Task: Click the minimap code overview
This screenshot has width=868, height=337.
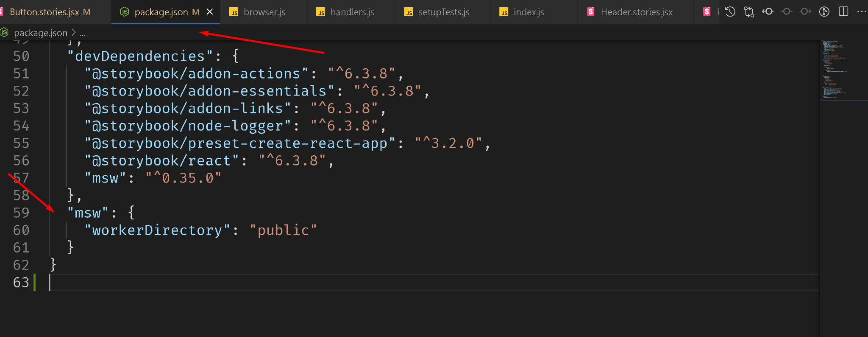Action: point(834,70)
